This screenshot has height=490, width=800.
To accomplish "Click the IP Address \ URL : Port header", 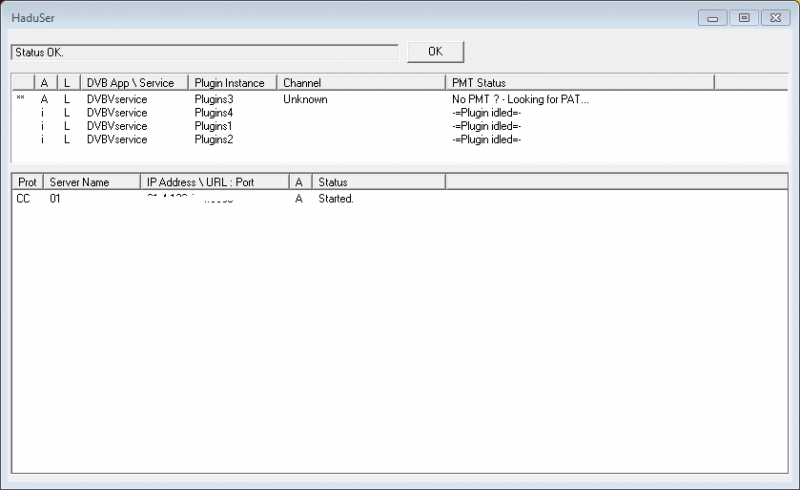I will pyautogui.click(x=214, y=182).
